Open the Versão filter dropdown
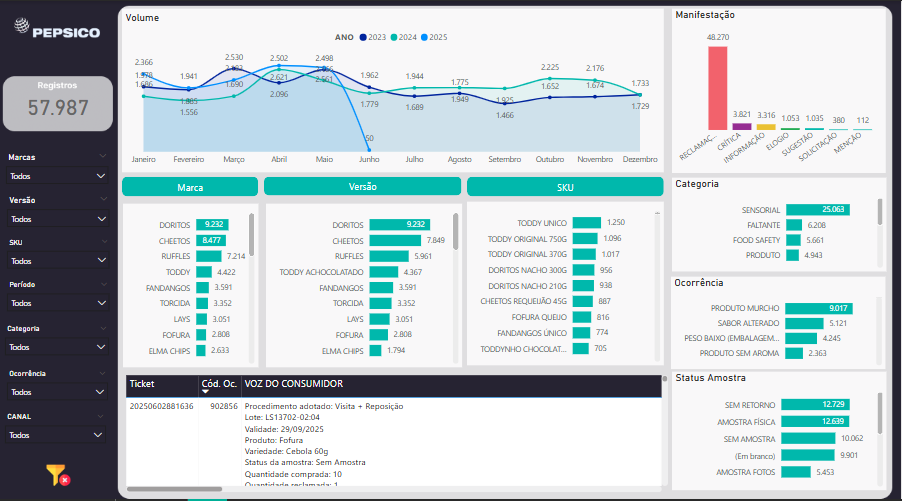Image resolution: width=902 pixels, height=501 pixels. (58, 219)
